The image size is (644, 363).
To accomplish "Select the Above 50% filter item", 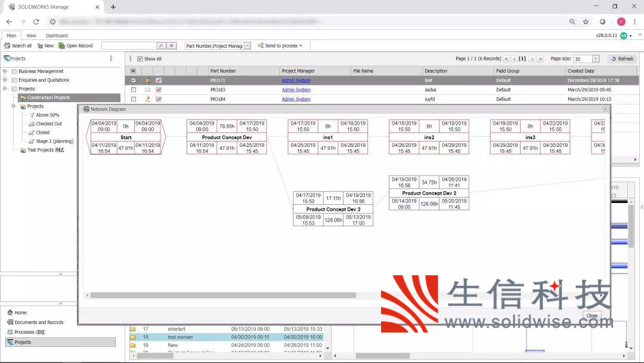I will tap(47, 115).
